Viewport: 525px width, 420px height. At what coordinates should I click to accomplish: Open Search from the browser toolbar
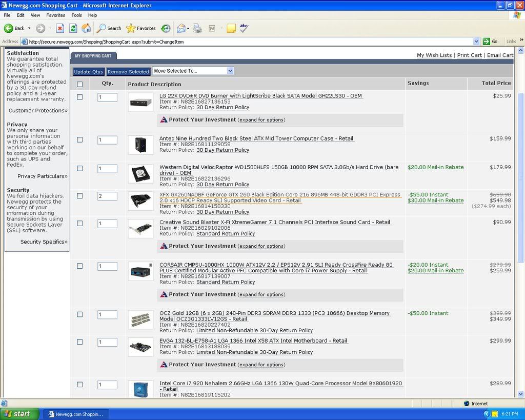coord(109,29)
